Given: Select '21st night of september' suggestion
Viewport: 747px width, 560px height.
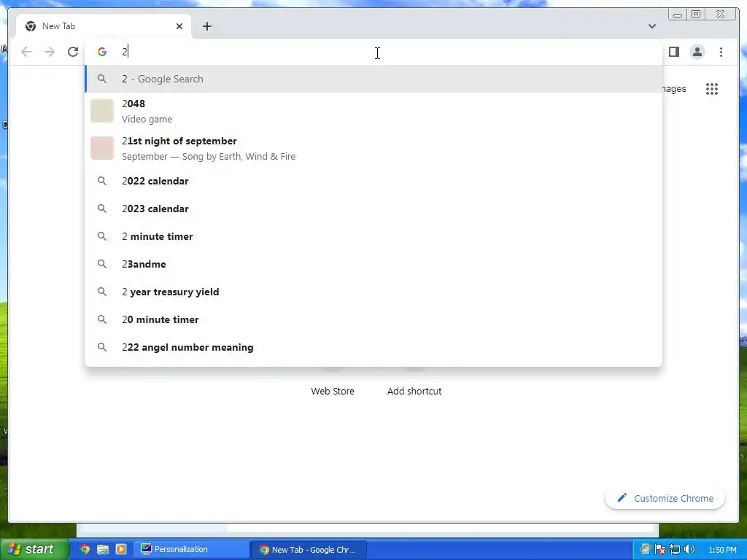Looking at the screenshot, I should click(x=373, y=148).
